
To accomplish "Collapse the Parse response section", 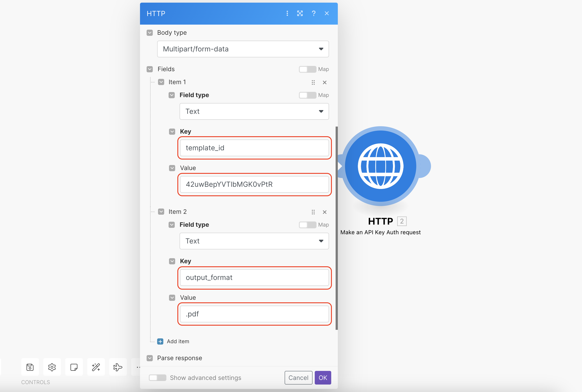I will (150, 358).
